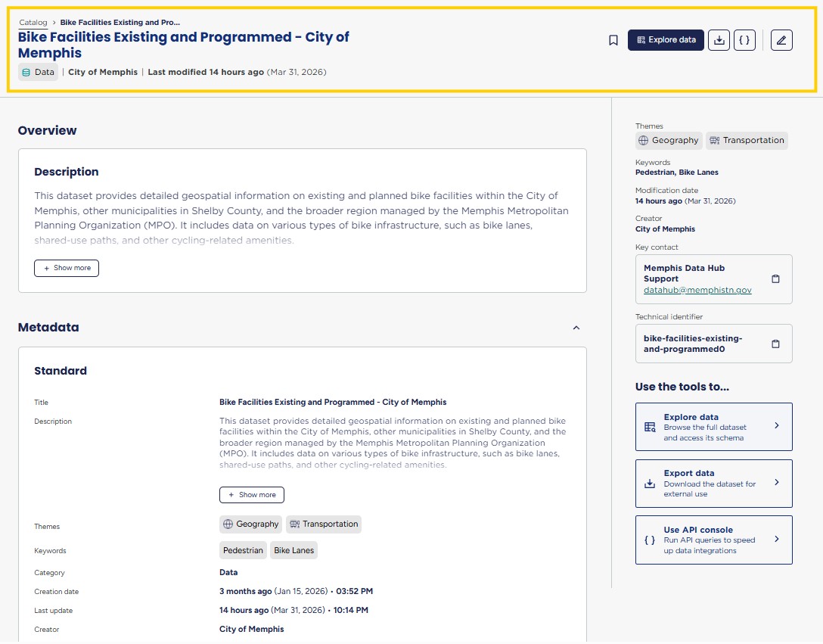Click the Data badge under the title
This screenshot has height=644, width=823.
click(38, 73)
